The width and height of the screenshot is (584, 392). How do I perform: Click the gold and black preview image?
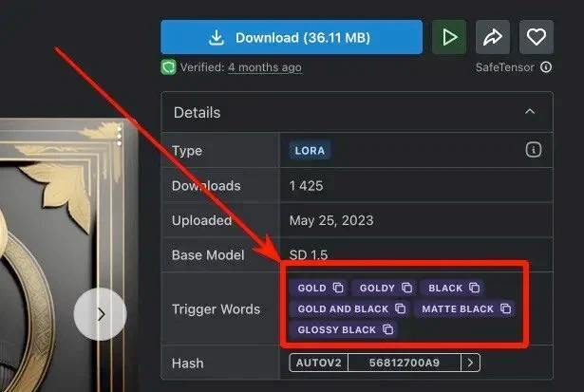(x=67, y=255)
